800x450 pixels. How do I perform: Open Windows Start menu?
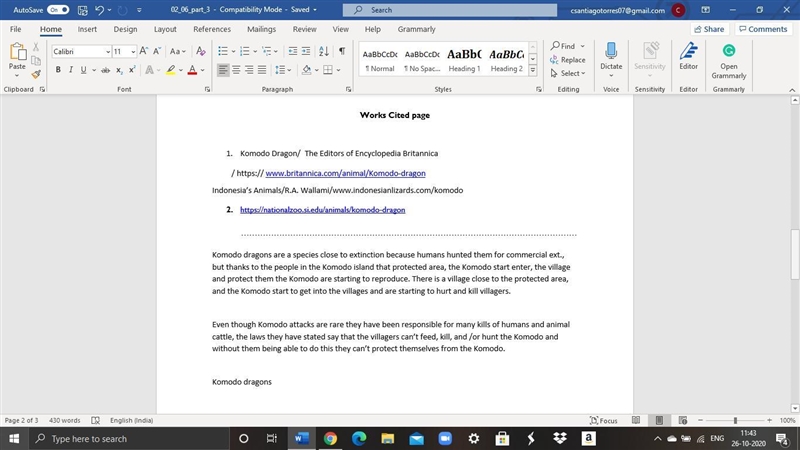pyautogui.click(x=14, y=438)
